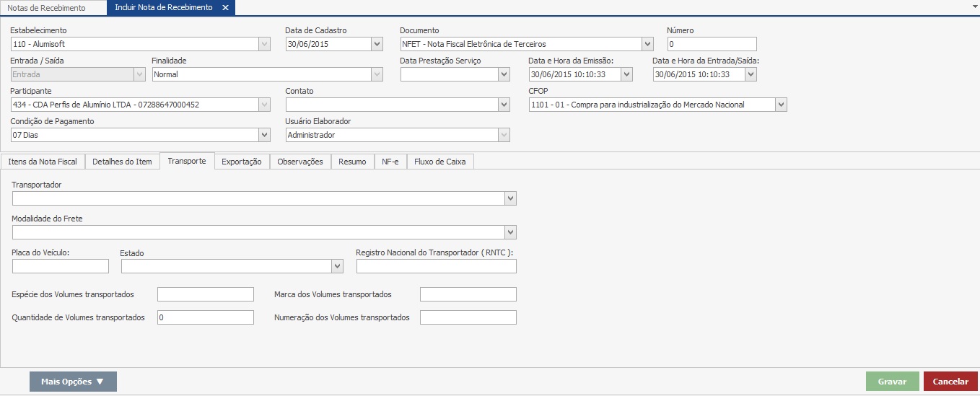Focus the Número input field
This screenshot has width=980, height=396.
point(712,44)
